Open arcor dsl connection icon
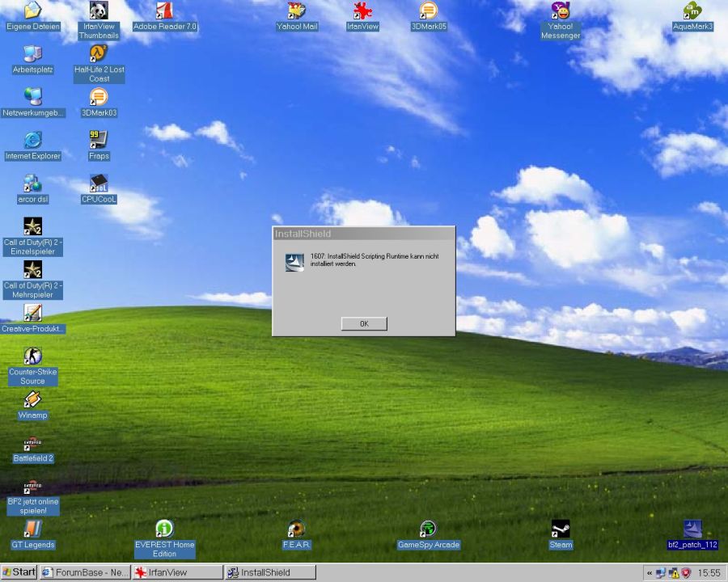Screen dimensions: 728x582 (32, 189)
